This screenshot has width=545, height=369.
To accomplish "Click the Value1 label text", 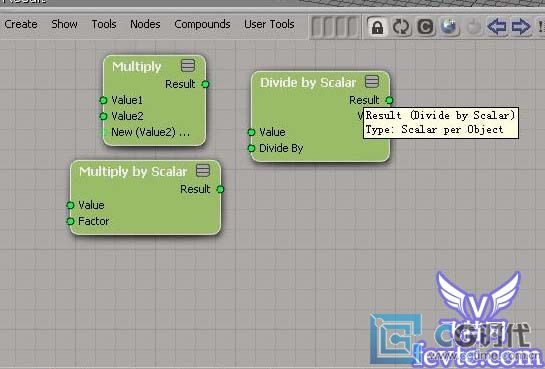I will (127, 100).
